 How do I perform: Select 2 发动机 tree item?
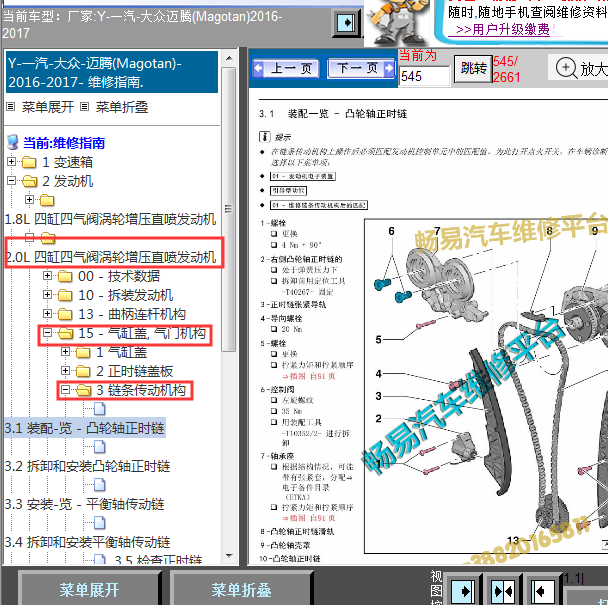pos(67,181)
